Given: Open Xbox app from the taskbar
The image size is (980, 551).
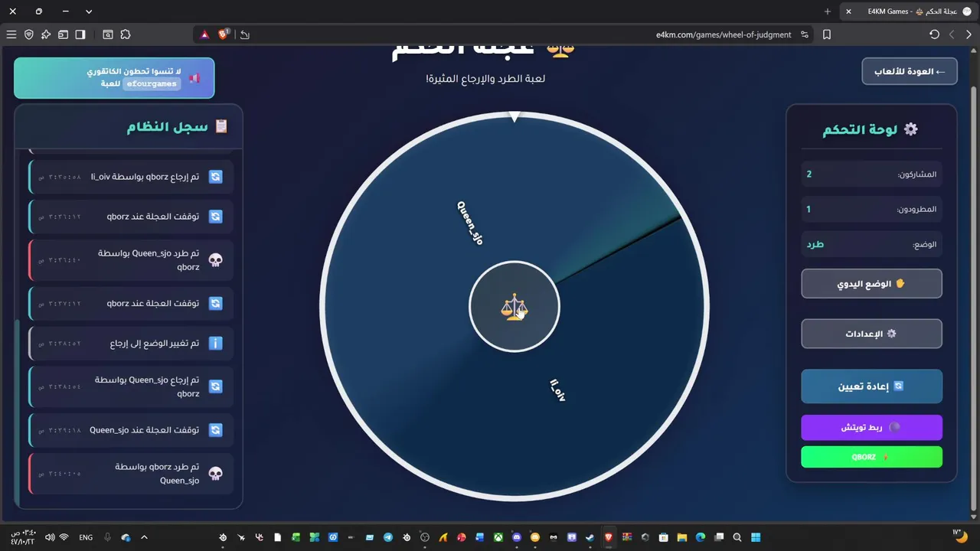Looking at the screenshot, I should coord(498,537).
